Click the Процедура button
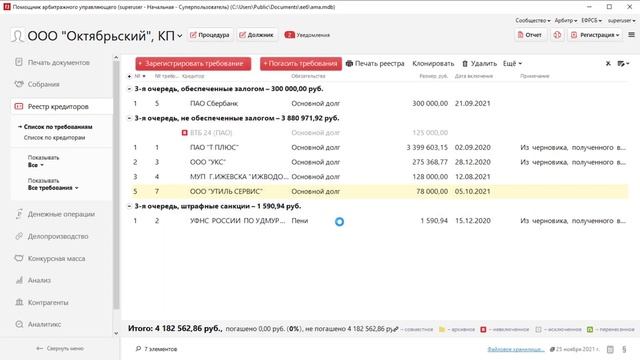640x360 pixels. tap(210, 35)
